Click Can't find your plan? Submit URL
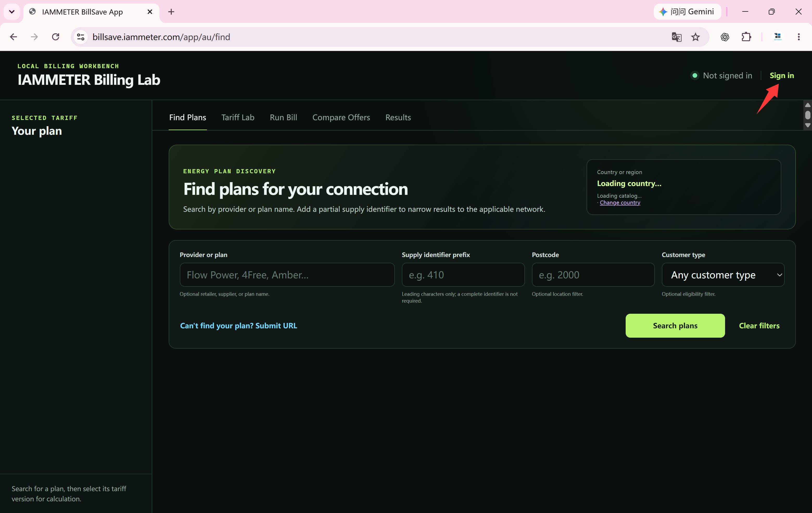The width and height of the screenshot is (812, 513). [x=238, y=326]
